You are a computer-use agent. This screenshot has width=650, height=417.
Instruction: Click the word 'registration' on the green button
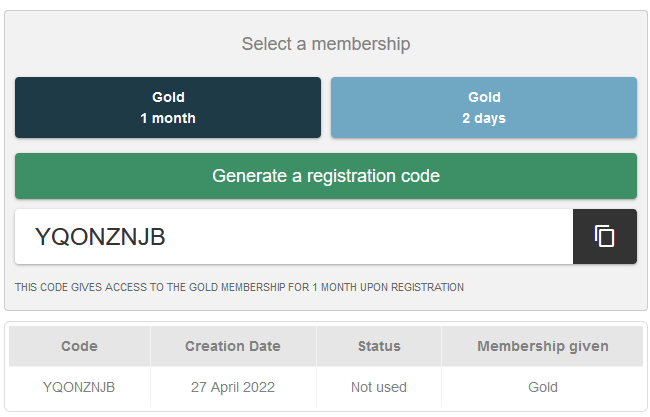(x=351, y=176)
